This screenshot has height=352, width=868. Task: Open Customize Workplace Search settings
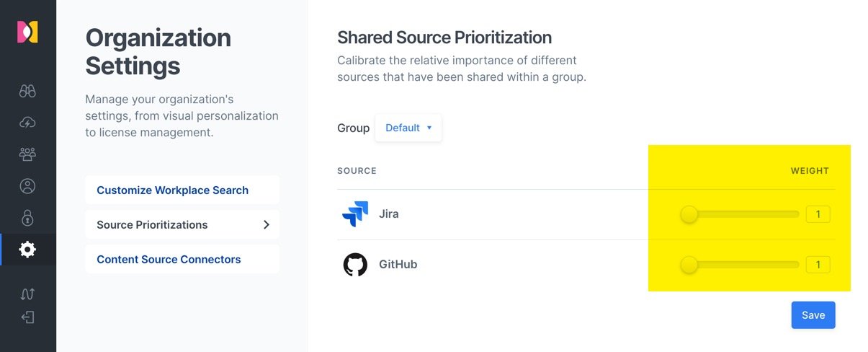(x=182, y=190)
